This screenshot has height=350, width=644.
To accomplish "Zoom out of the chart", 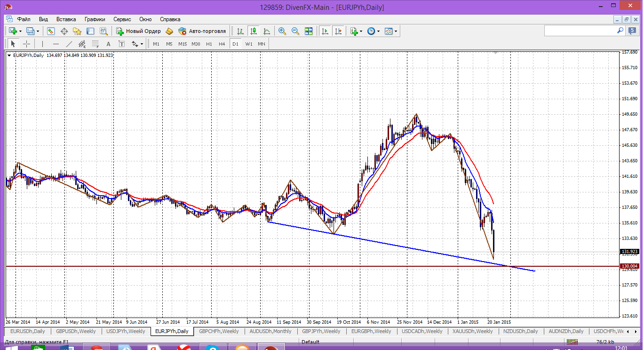I will [295, 31].
